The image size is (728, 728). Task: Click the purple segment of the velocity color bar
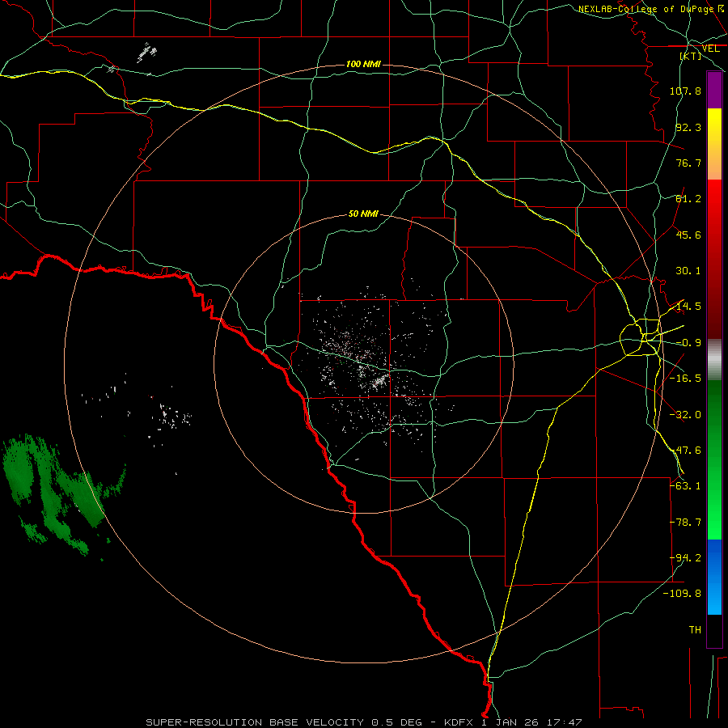pos(714,90)
